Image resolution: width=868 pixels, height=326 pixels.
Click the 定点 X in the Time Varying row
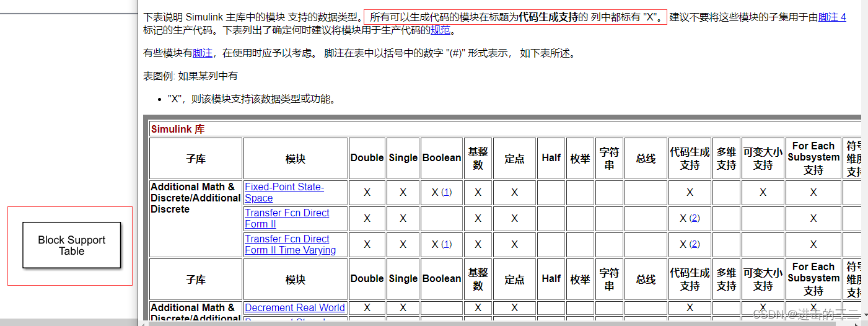click(514, 244)
